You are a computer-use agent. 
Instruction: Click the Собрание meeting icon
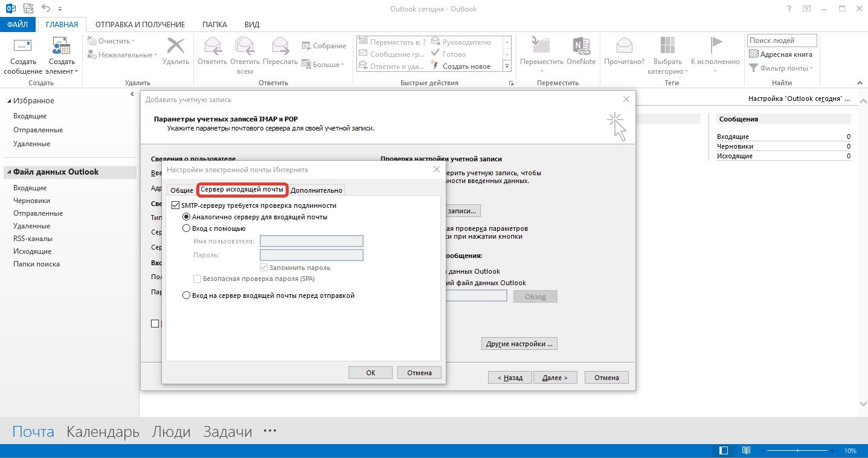click(x=306, y=46)
